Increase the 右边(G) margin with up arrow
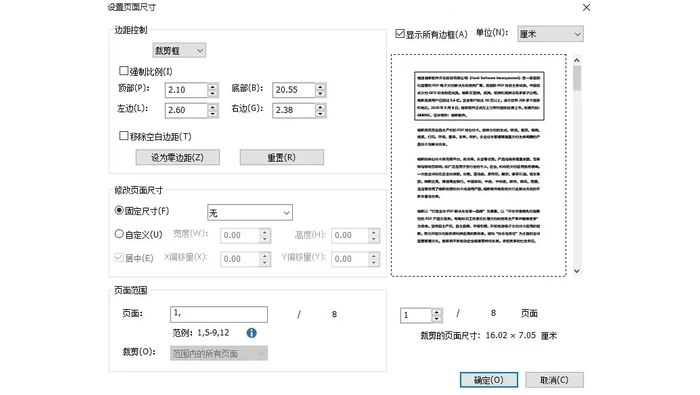700x395 pixels. pos(321,107)
